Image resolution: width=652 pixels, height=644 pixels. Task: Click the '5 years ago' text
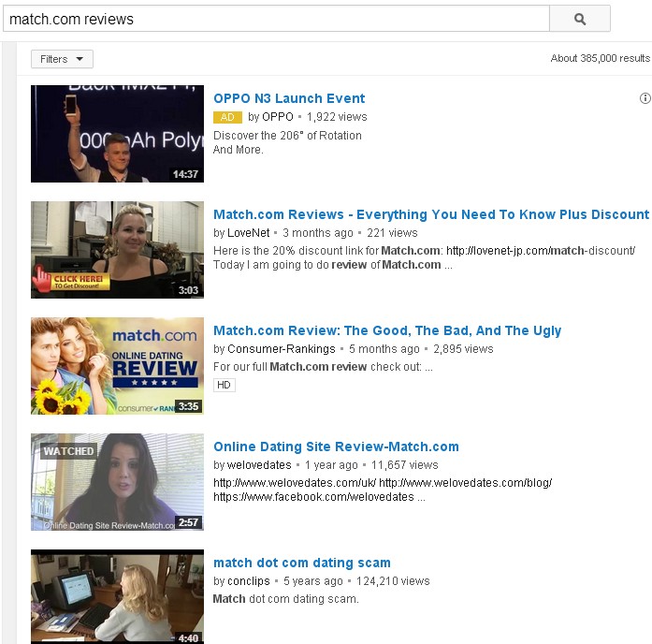pyautogui.click(x=313, y=580)
